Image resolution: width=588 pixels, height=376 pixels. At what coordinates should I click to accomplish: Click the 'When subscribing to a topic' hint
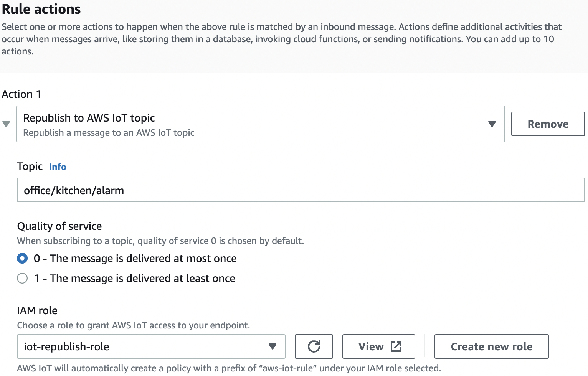[x=160, y=241]
